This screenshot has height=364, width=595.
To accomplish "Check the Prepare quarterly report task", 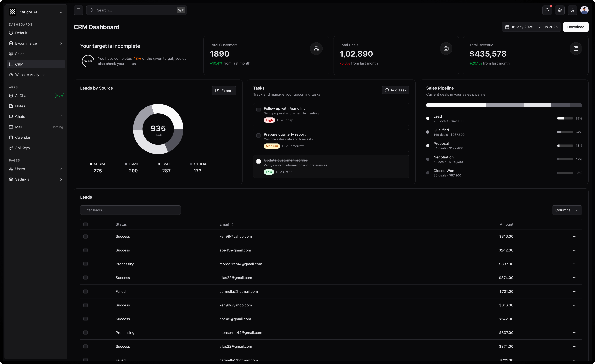I will pos(258,136).
